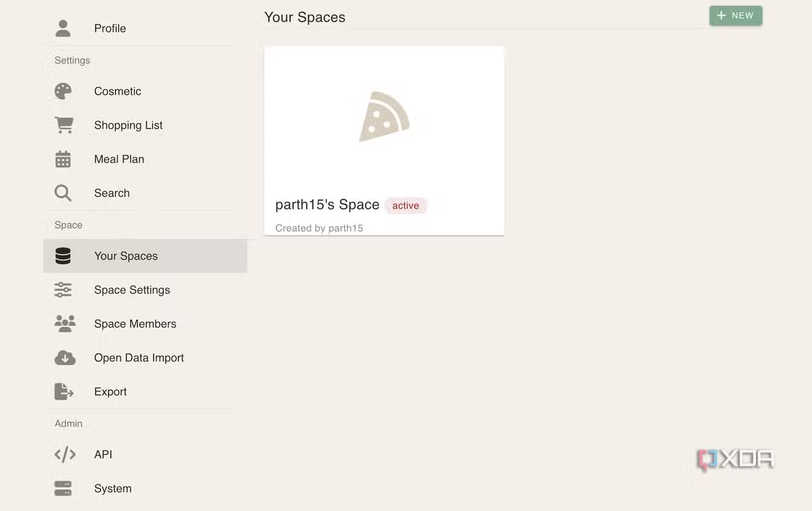Select the Cosmetic palette icon
This screenshot has height=511, width=812.
click(63, 91)
